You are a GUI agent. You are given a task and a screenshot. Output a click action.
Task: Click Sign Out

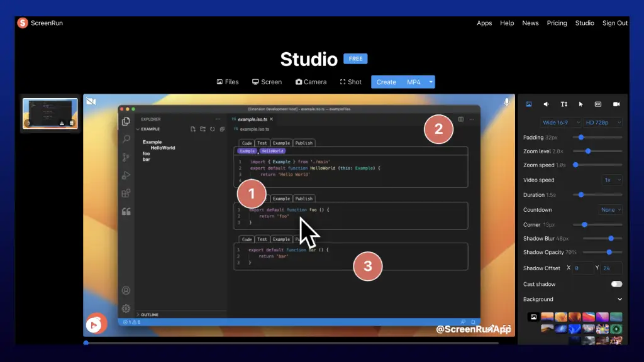coord(615,23)
